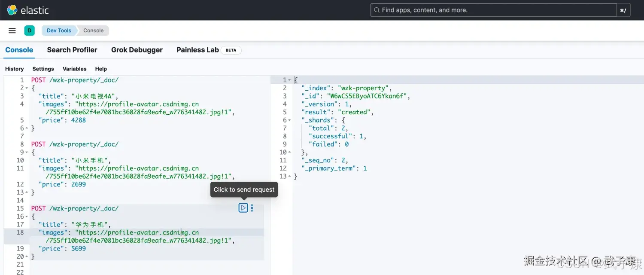Image resolution: width=644 pixels, height=275 pixels.
Task: Open the Grok Debugger tab
Action: pos(137,50)
